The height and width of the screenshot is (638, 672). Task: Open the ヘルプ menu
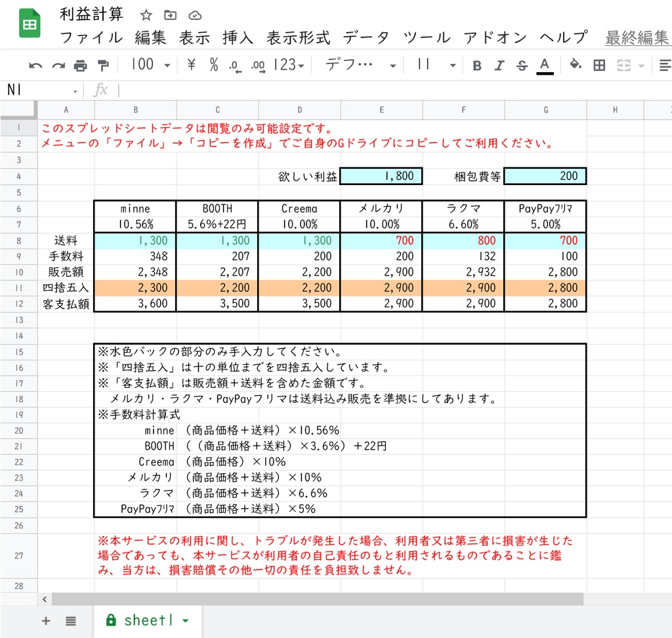click(564, 37)
